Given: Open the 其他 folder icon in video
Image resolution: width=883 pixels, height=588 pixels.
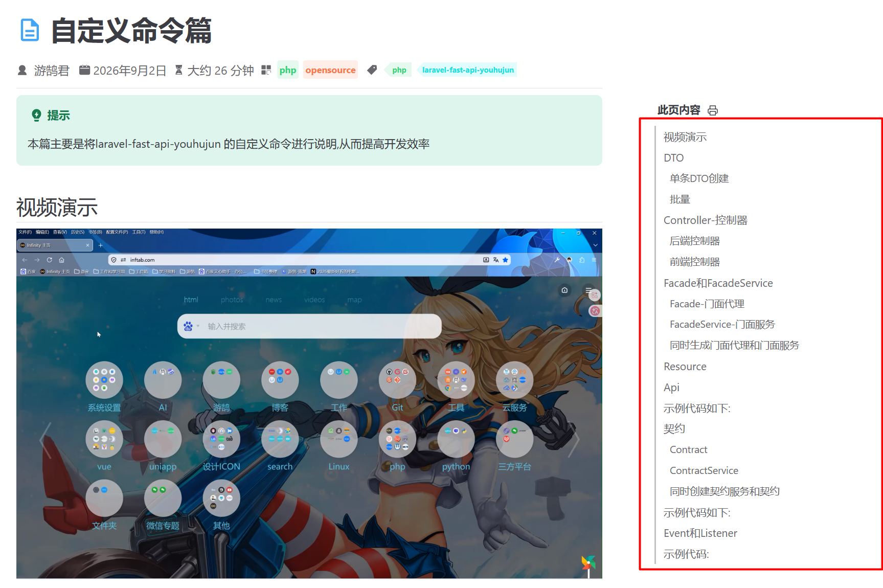Looking at the screenshot, I should [221, 497].
